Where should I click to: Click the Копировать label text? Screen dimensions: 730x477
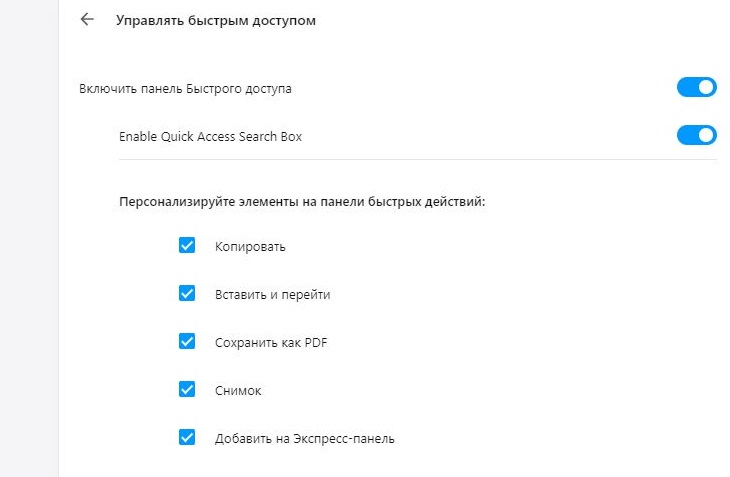(x=250, y=247)
